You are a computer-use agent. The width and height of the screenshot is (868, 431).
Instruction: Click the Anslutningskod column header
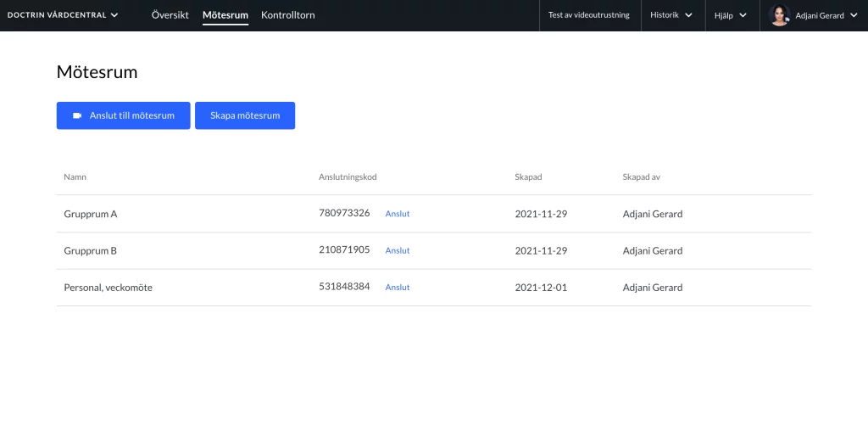(x=348, y=177)
